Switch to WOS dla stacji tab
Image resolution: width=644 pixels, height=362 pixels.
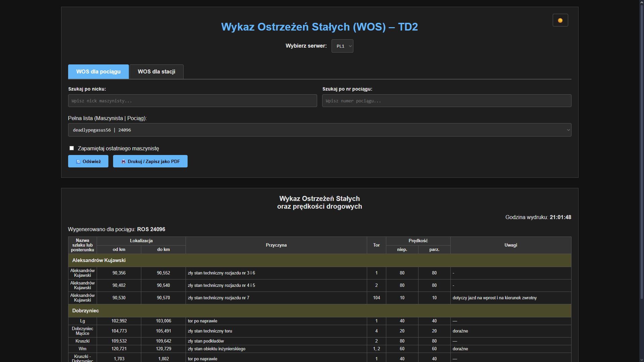point(156,72)
